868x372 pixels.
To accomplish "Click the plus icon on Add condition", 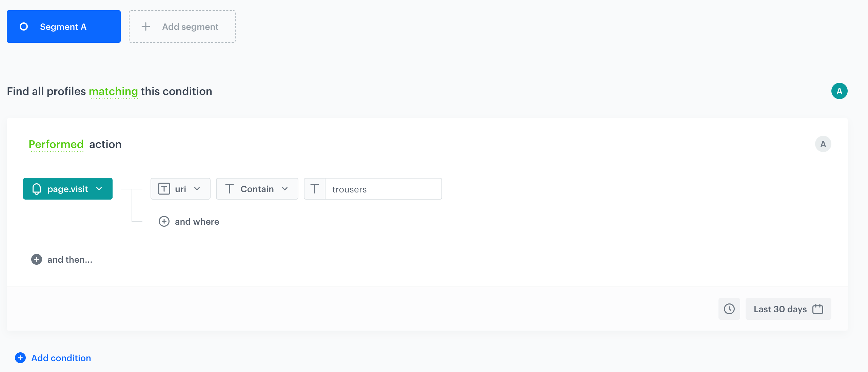I will point(20,358).
